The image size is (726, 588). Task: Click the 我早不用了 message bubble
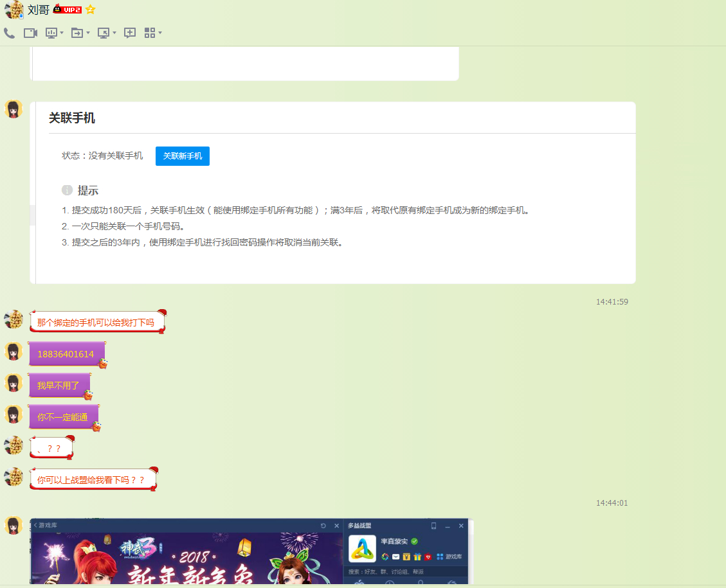coord(59,386)
